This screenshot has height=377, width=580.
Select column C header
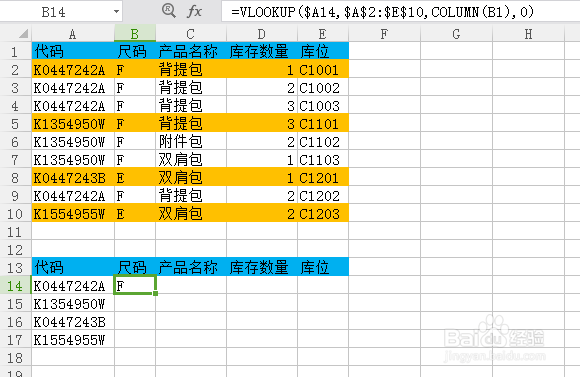[191, 34]
